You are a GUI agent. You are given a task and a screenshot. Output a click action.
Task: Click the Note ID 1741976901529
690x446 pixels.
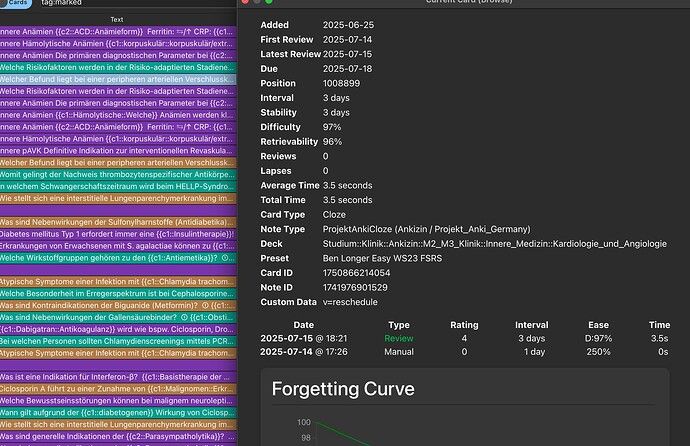pyautogui.click(x=355, y=287)
